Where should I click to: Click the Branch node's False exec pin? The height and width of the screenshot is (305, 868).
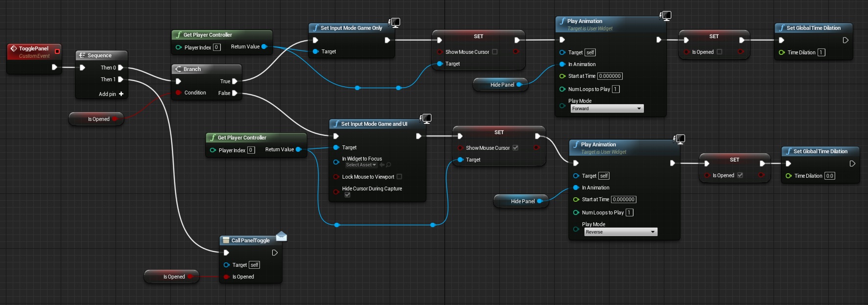[x=235, y=93]
